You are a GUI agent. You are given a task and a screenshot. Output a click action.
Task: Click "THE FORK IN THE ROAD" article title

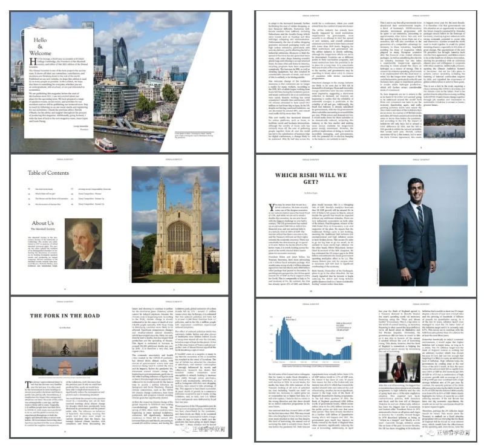pyautogui.click(x=65, y=316)
